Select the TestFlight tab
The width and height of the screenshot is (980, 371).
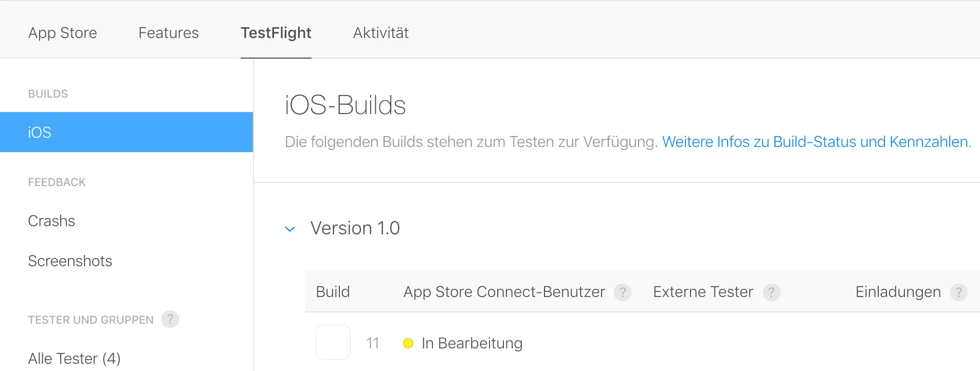click(x=276, y=33)
